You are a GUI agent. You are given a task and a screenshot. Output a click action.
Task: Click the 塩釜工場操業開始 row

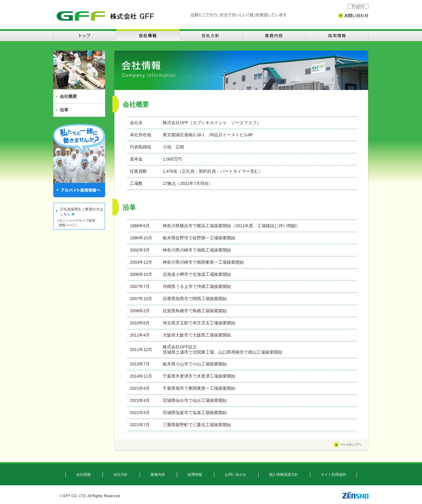tap(242, 413)
